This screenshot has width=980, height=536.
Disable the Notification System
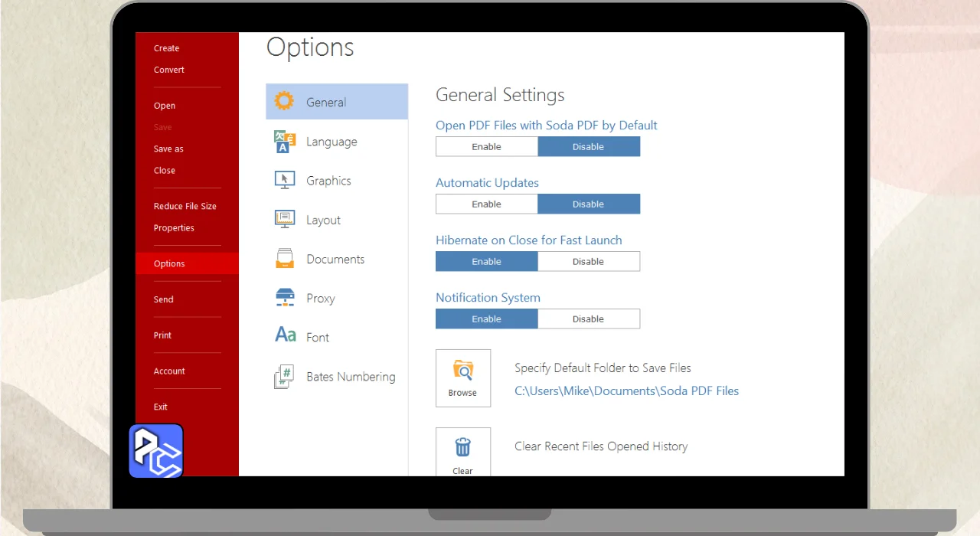tap(589, 319)
